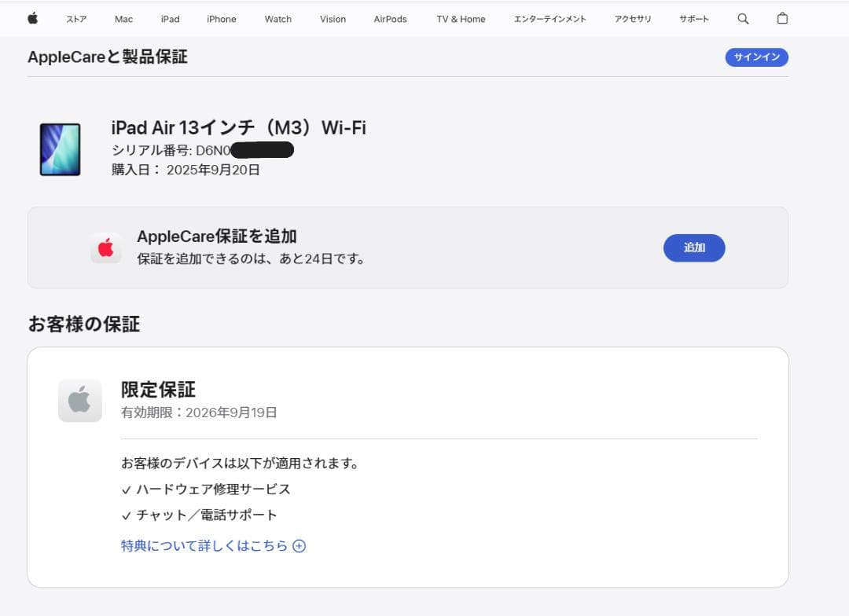Screen dimensions: 849x616
Task: Select Mac in the navigation bar
Action: [x=123, y=19]
